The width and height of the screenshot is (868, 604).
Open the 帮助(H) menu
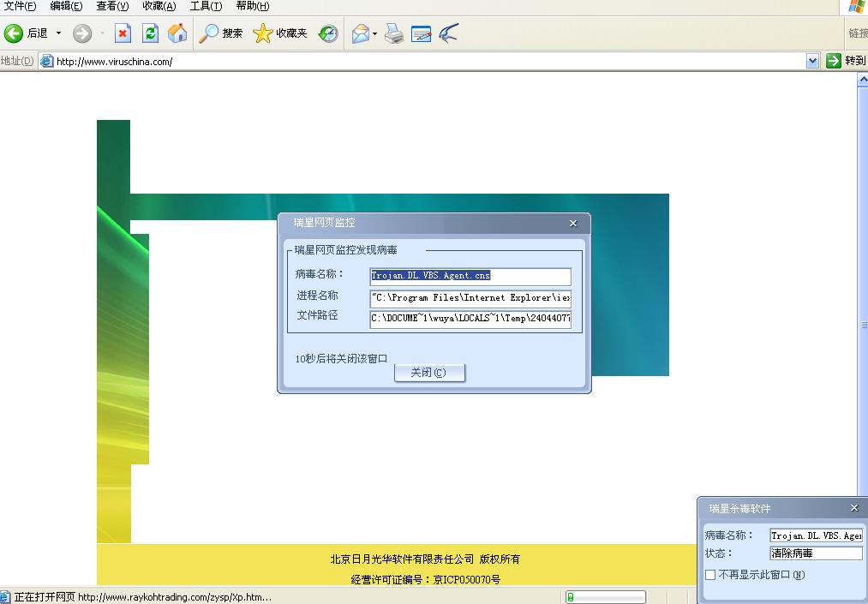click(253, 6)
